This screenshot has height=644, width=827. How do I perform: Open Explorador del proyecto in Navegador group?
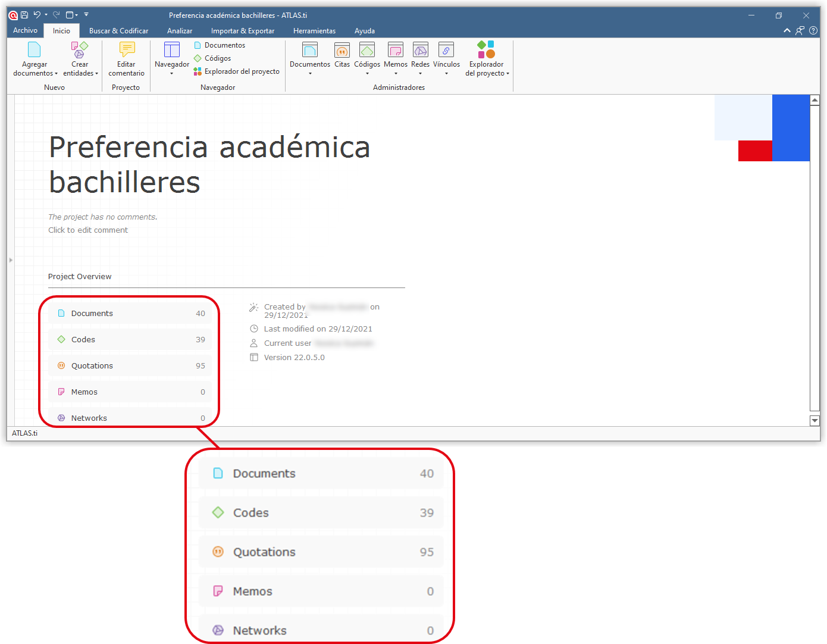(236, 71)
